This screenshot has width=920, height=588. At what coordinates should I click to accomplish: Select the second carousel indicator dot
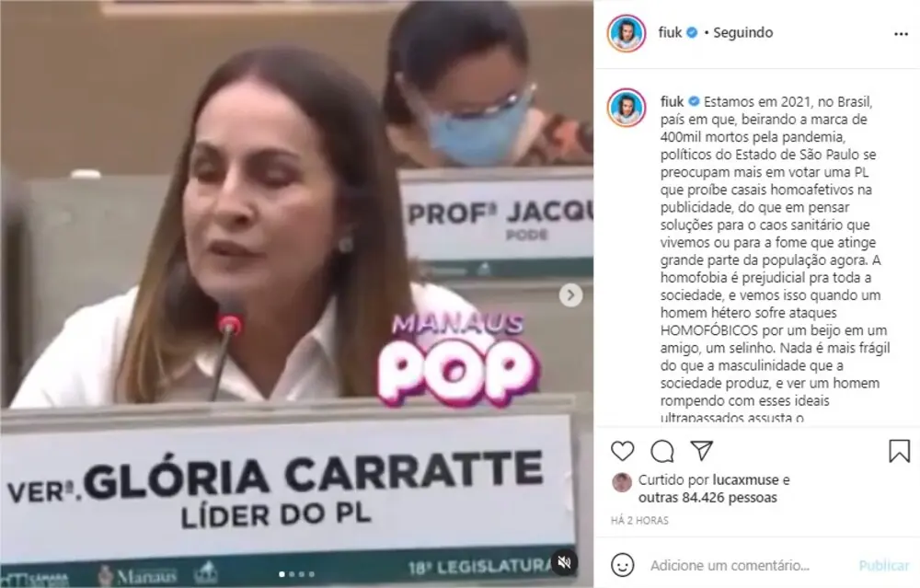pos(293,574)
